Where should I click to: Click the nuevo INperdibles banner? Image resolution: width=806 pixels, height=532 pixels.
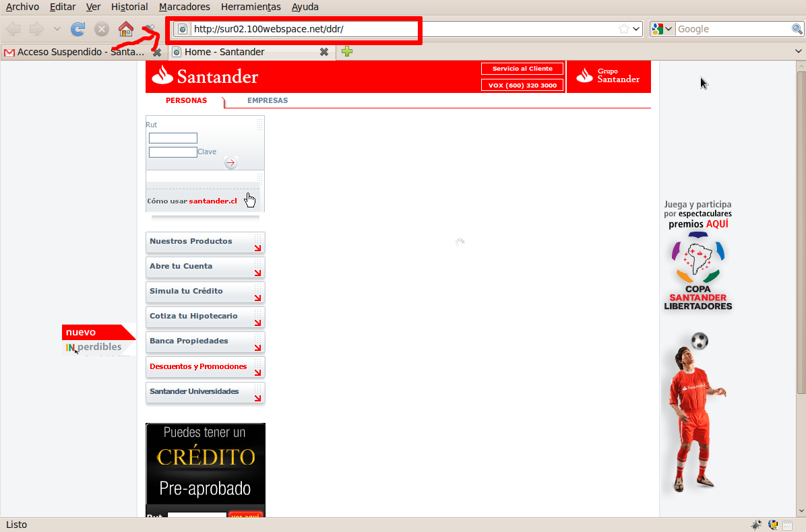coord(98,340)
